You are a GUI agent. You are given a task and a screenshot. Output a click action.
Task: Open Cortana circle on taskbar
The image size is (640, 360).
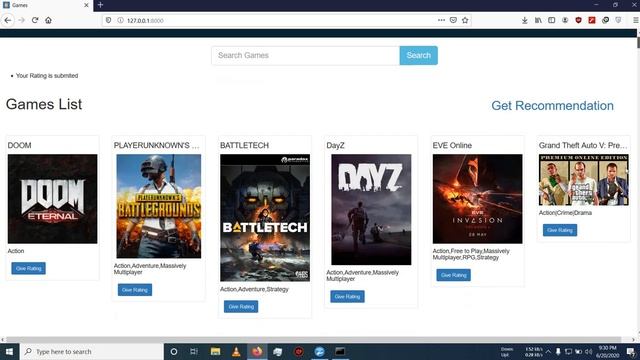(173, 351)
